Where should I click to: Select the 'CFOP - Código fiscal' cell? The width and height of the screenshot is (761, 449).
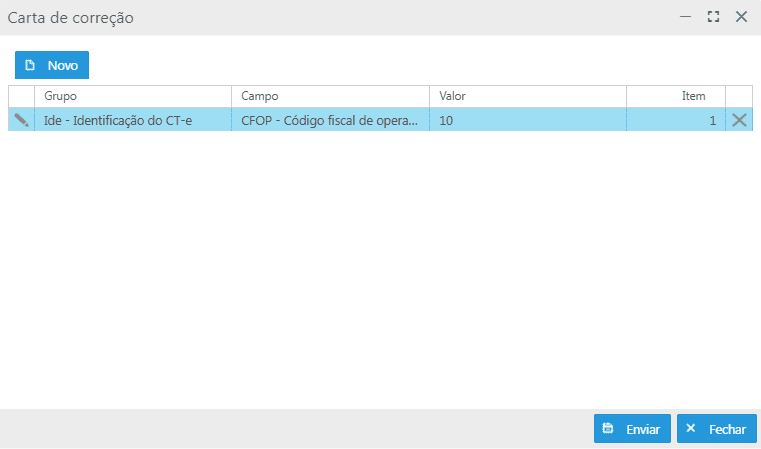click(x=331, y=120)
